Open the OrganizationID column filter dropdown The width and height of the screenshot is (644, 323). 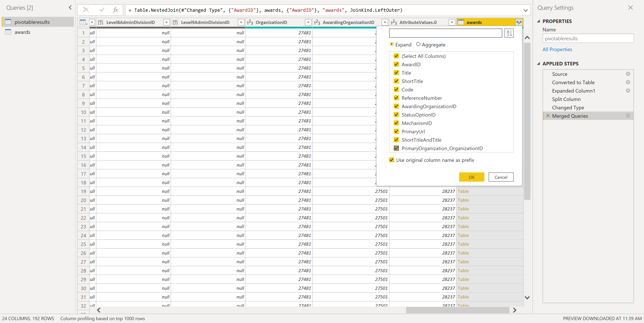308,22
